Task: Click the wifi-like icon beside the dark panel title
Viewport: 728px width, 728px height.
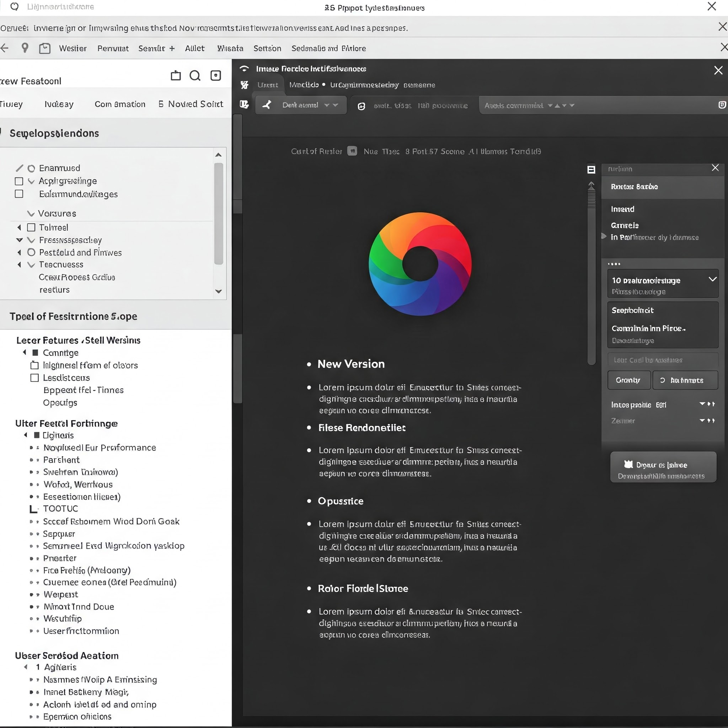Action: (x=244, y=69)
